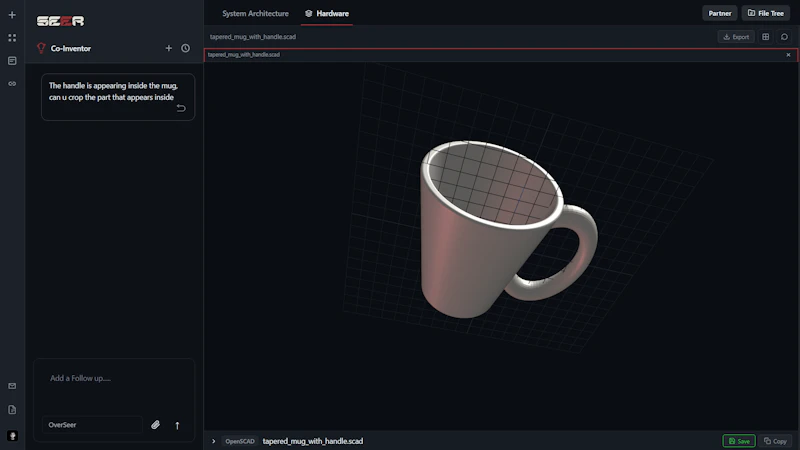Image resolution: width=800 pixels, height=450 pixels.
Task: Click the OpenSCAD language badge
Action: [x=240, y=441]
